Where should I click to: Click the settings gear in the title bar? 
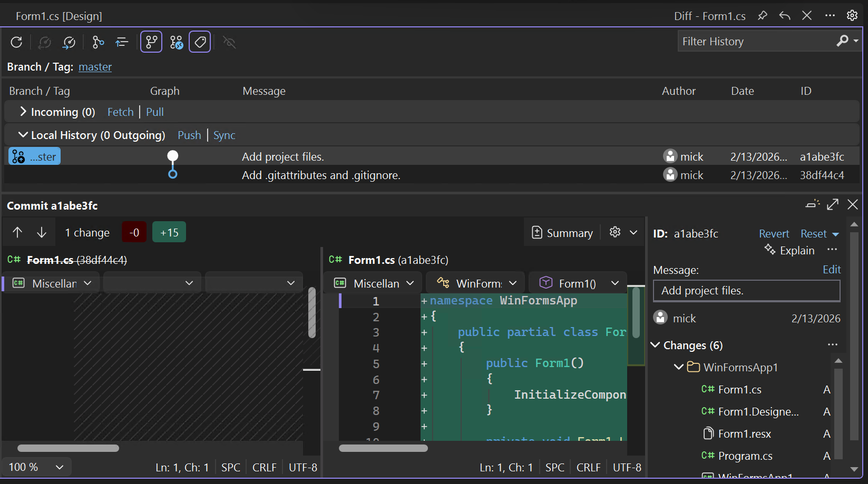[x=852, y=15]
